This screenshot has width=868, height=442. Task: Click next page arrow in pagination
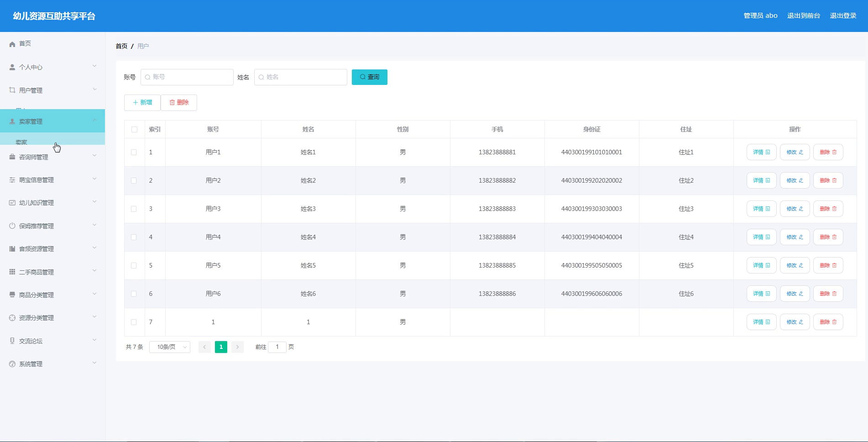(x=237, y=347)
